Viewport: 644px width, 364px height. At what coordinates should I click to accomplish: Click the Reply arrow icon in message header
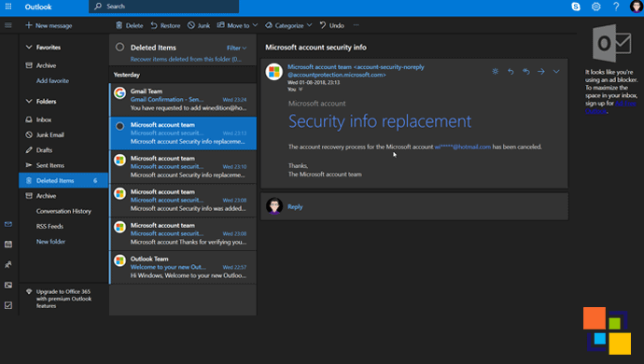point(511,72)
